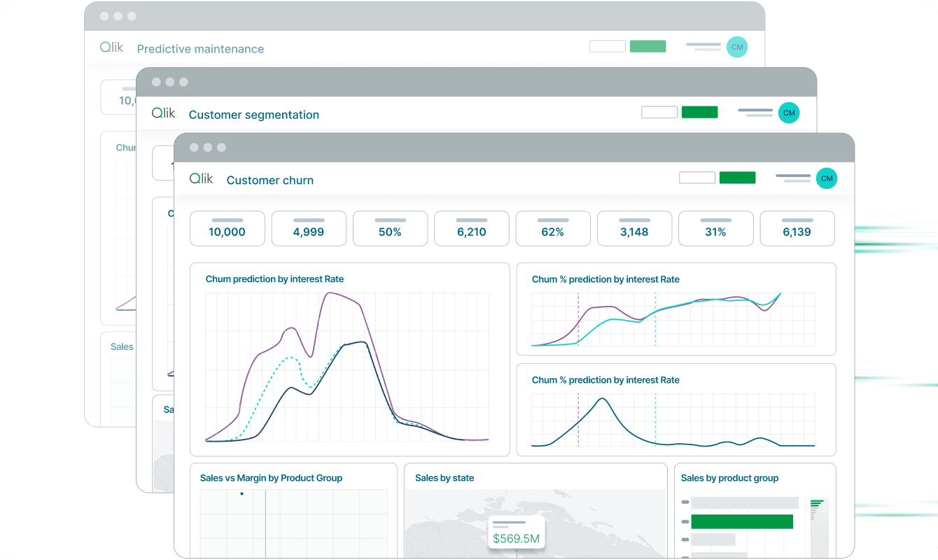This screenshot has width=938, height=560.
Task: Click the Customer segmentation title
Action: tap(254, 115)
